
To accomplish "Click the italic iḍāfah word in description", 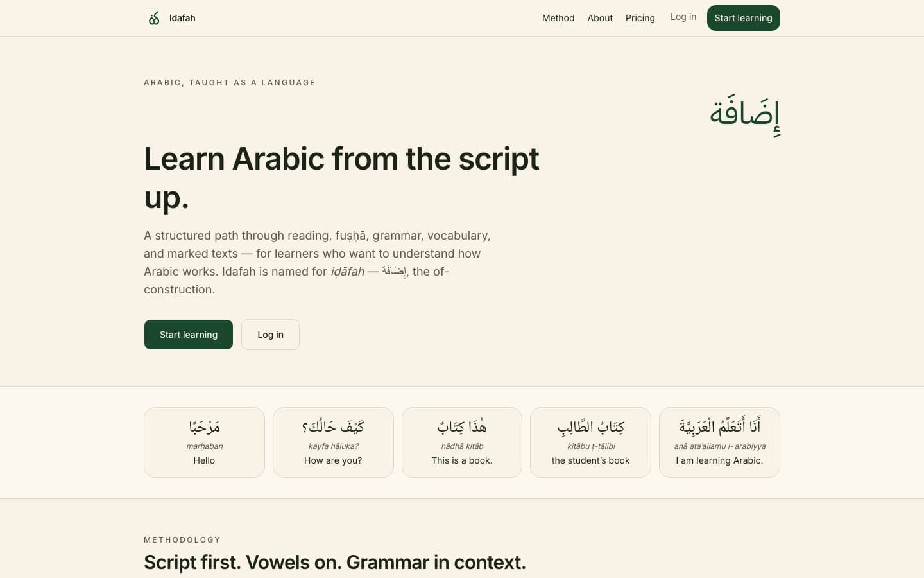I will click(x=347, y=272).
